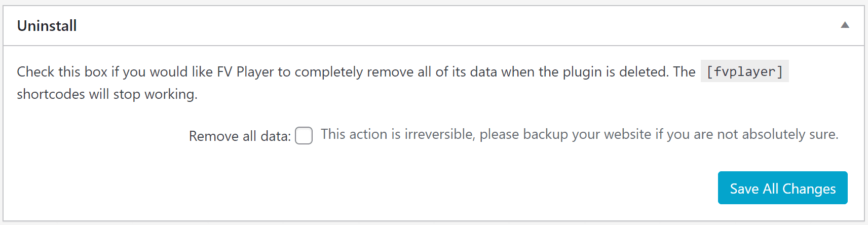The image size is (868, 225).
Task: Collapse the Uninstall panel with the triangle arrow
Action: pos(845,25)
